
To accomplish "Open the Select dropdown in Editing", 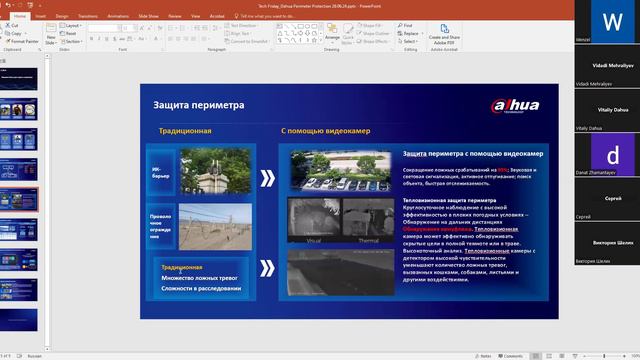I will 407,41.
